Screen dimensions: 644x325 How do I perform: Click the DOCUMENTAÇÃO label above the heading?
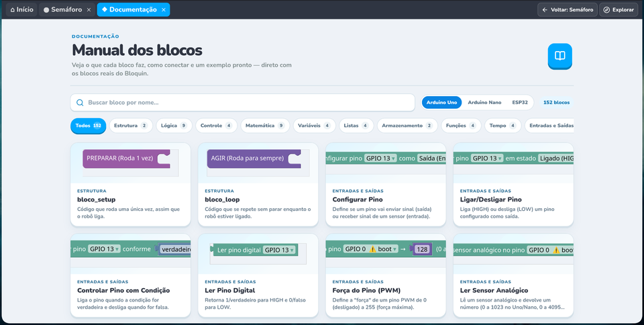[95, 36]
